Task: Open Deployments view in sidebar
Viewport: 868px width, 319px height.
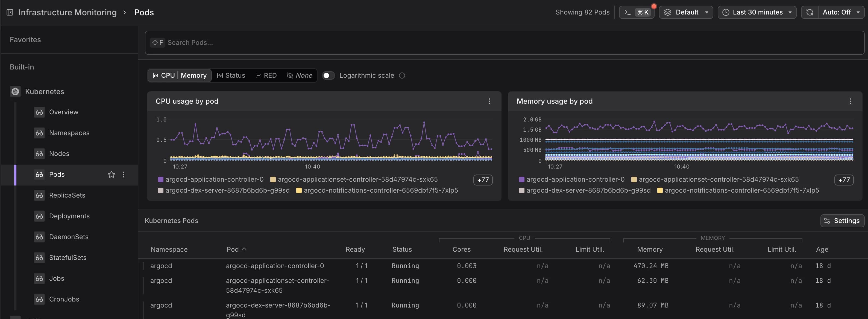Action: point(69,216)
